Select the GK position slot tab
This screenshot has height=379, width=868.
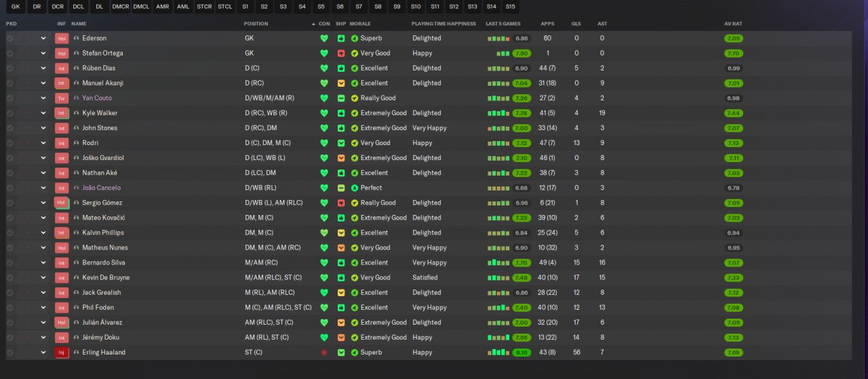point(16,7)
